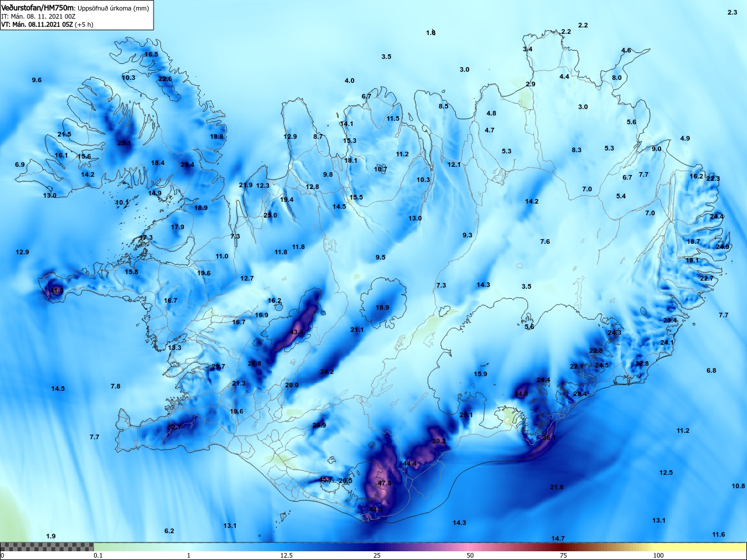Click the 1.9 value in the bottom corner
Viewport: 747px width, 560px height.
[51, 537]
